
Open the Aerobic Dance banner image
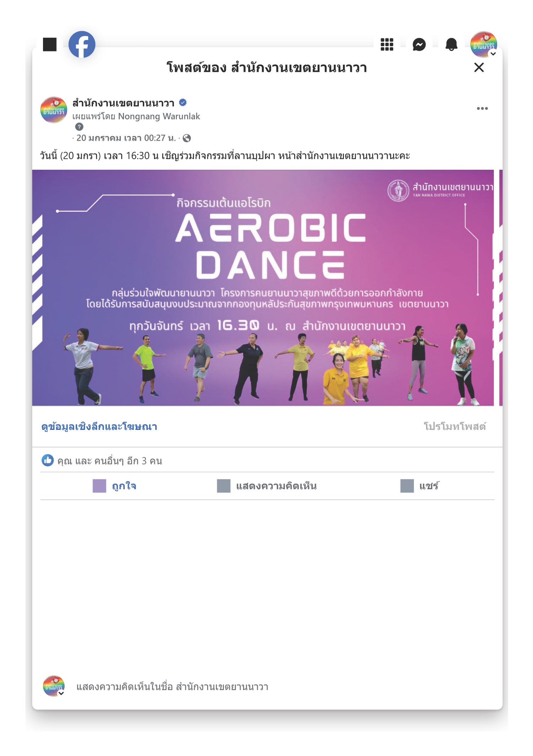(263, 288)
